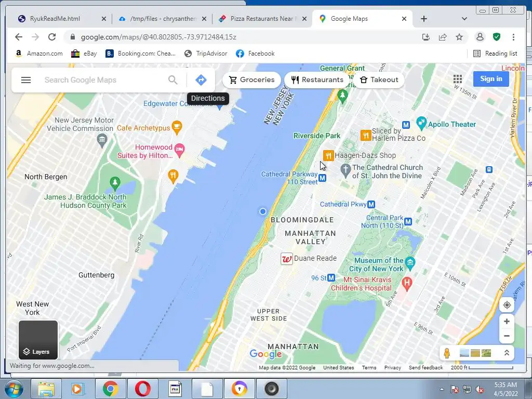The height and width of the screenshot is (399, 532).
Task: Click the search magnifier icon
Action: click(172, 80)
